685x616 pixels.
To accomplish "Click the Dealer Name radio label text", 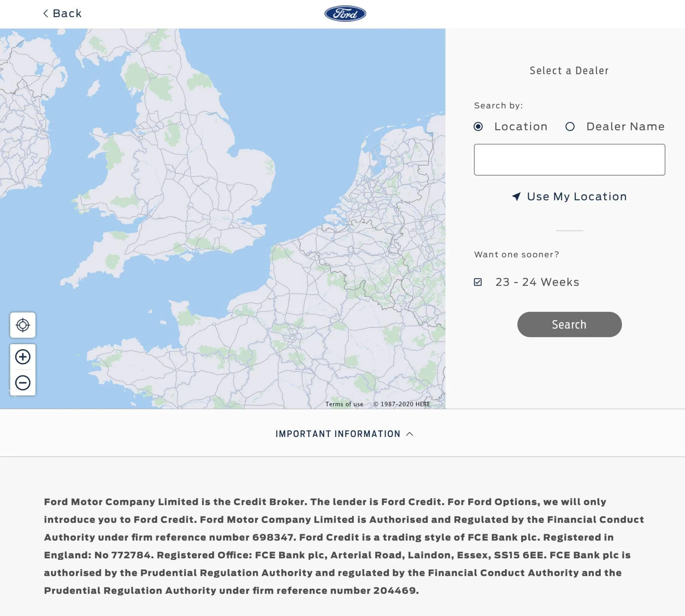I will (x=625, y=126).
